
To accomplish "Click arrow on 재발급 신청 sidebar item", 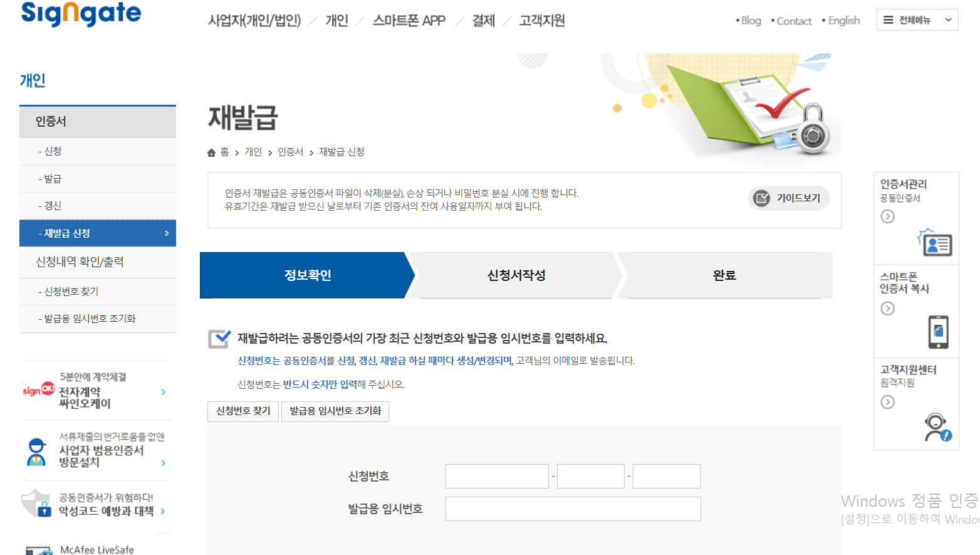I will [167, 233].
